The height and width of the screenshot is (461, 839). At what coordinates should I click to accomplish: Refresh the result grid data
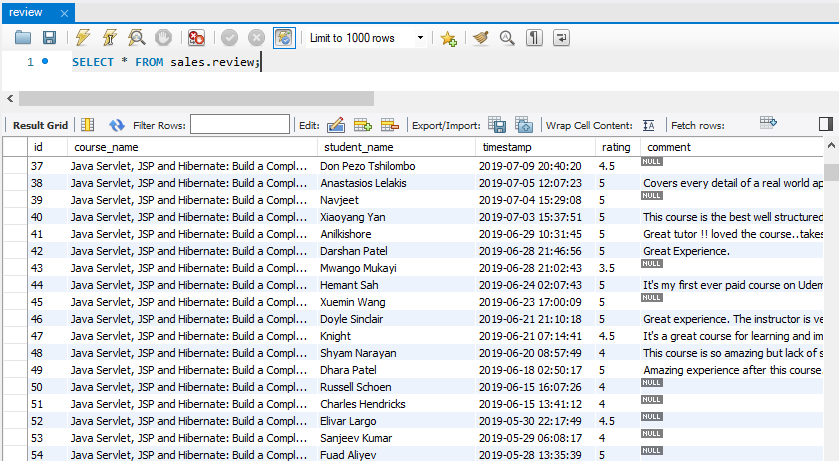pos(117,125)
